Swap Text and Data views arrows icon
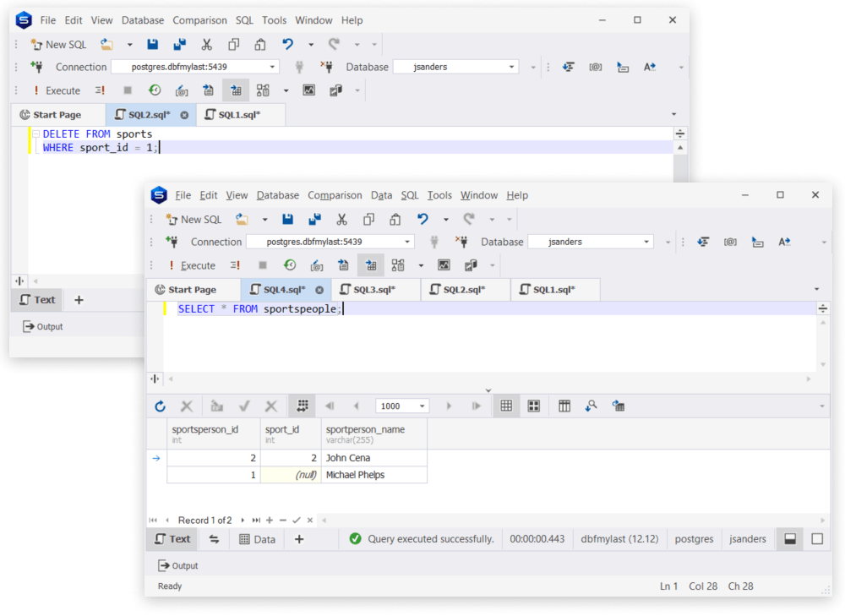The image size is (845, 616). [214, 539]
